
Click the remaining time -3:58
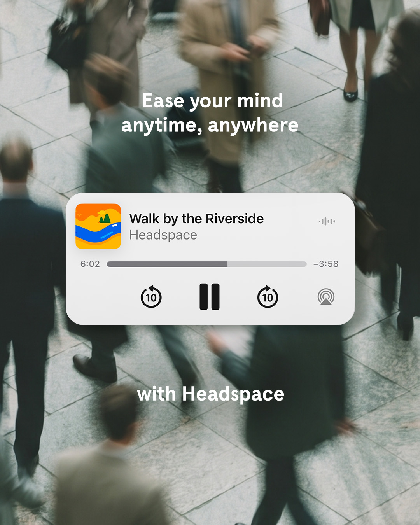coord(326,264)
